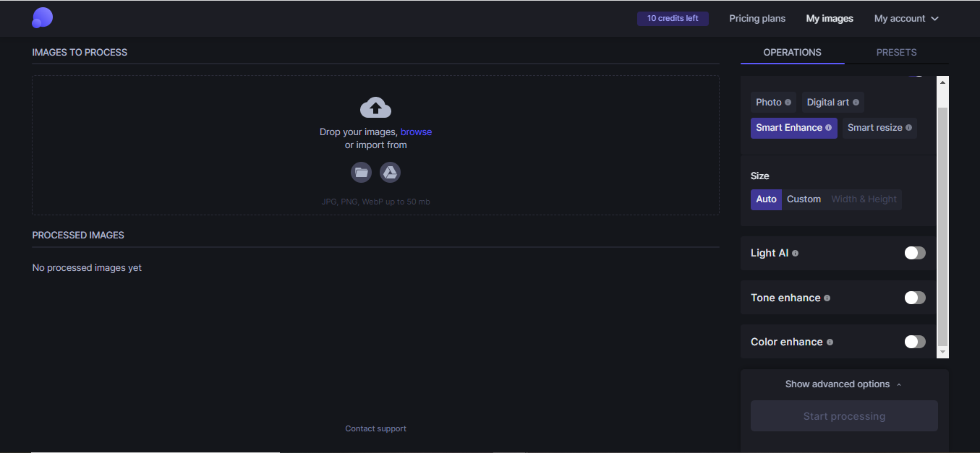The image size is (980, 453).
Task: Import images from Google Drive icon
Action: (x=390, y=173)
